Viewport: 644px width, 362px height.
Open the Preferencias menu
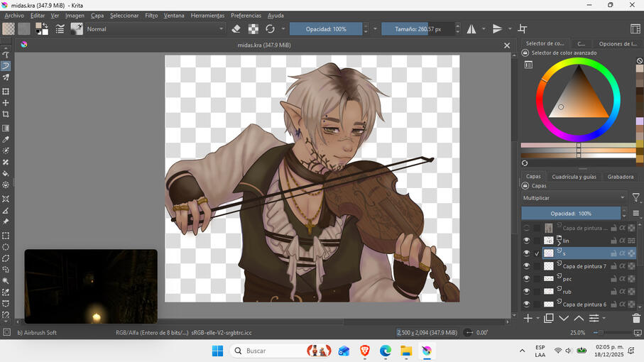(246, 16)
